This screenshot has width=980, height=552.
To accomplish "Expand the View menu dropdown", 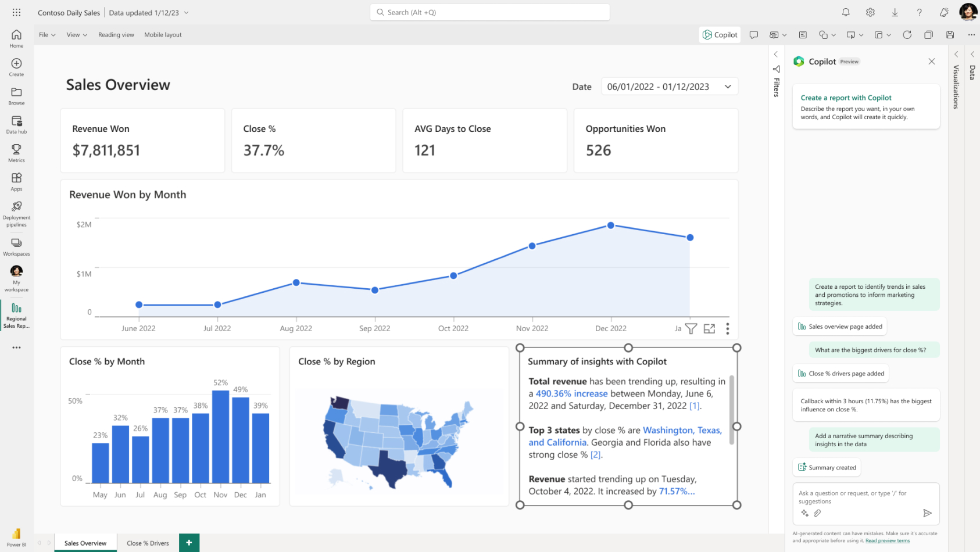I will (x=77, y=35).
